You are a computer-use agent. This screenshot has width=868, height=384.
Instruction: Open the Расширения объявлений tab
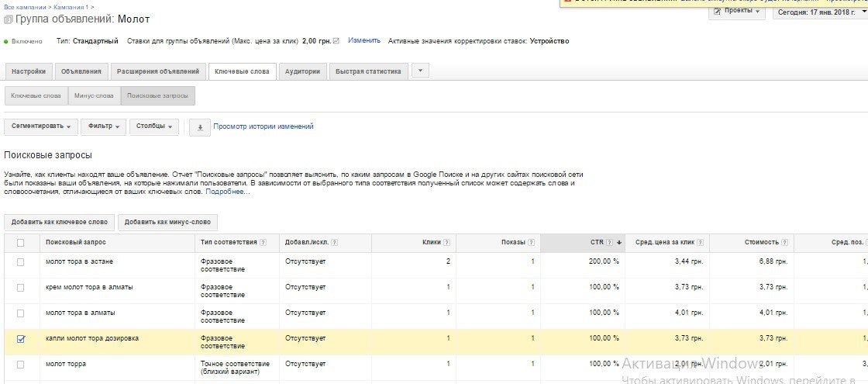(158, 71)
